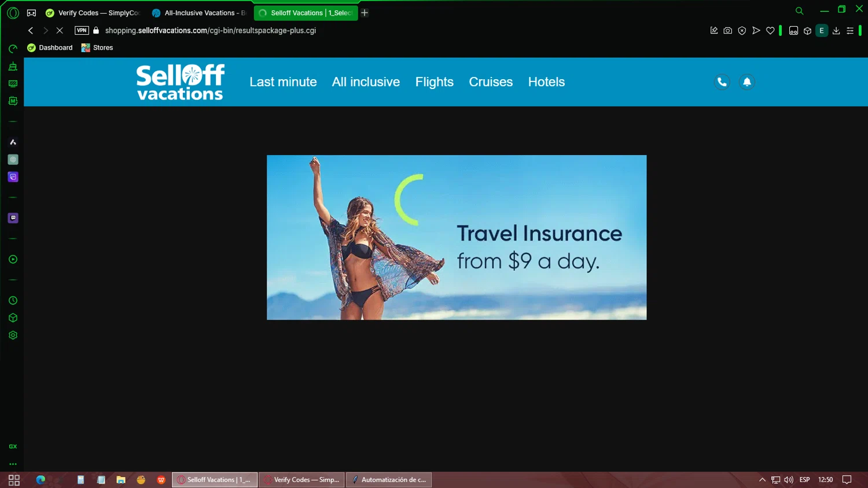Click the Selloff Vacations logo
The width and height of the screenshot is (868, 488).
point(181,82)
